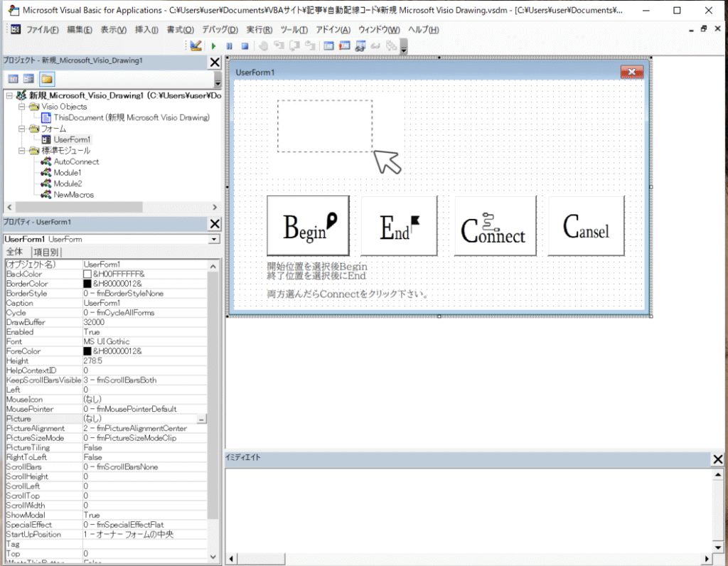Screen dimensions: 728x566
Task: Click the Reset (stop) toolbar icon
Action: point(244,46)
